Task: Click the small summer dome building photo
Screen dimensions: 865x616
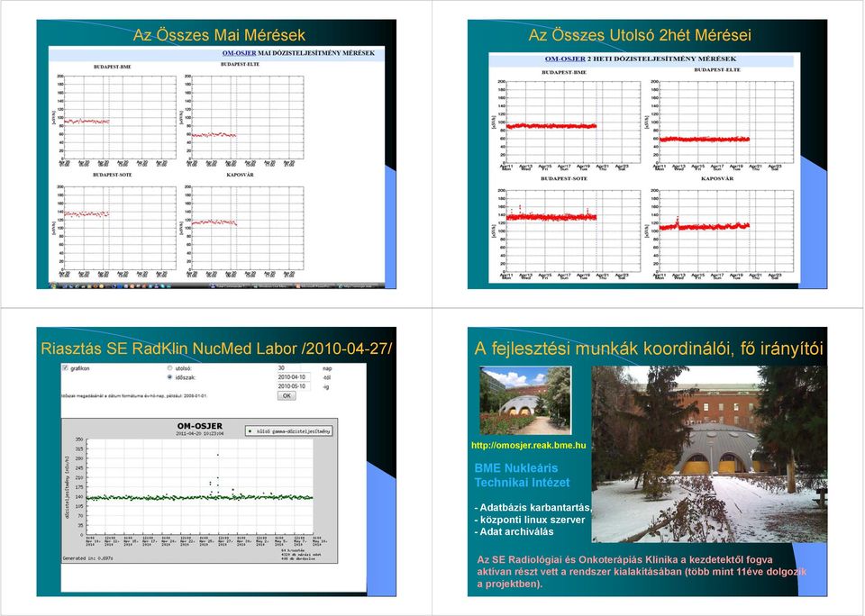Action: [525, 401]
